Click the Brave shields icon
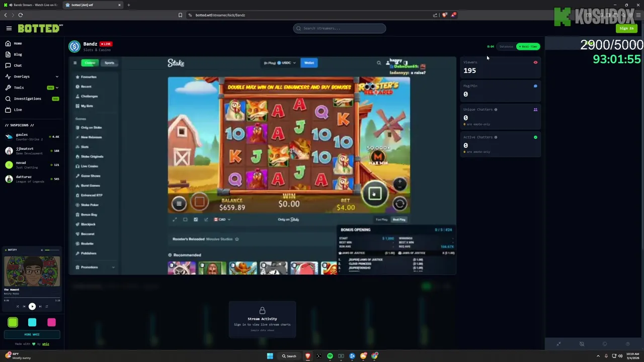The width and height of the screenshot is (644, 362). point(444,15)
